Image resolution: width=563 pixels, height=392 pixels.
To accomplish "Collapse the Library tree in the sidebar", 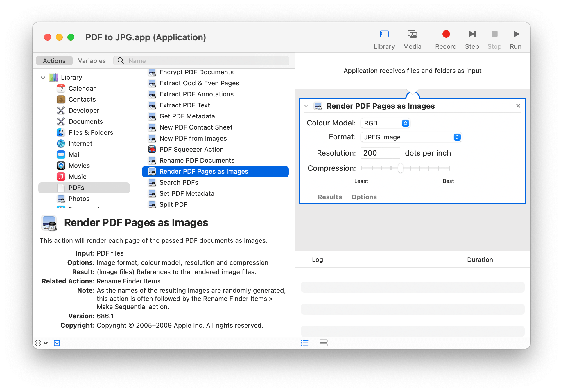I will [43, 77].
